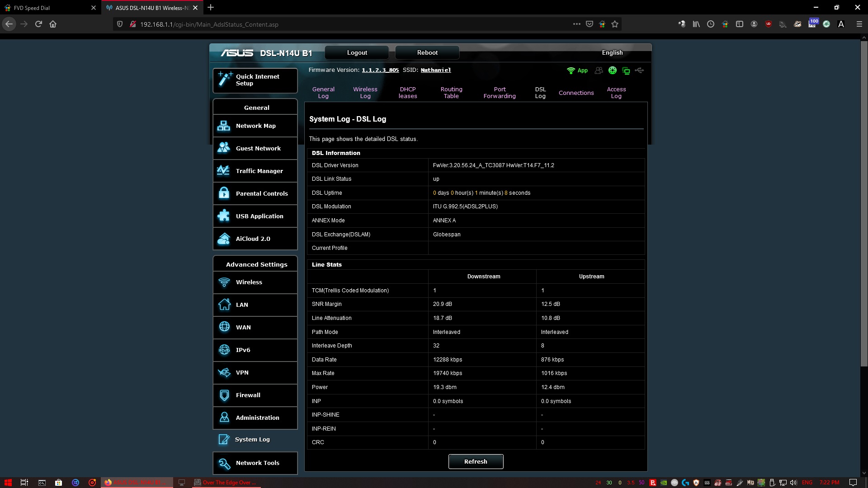Open the Firewall shield icon
The image size is (868, 488).
tap(224, 395)
